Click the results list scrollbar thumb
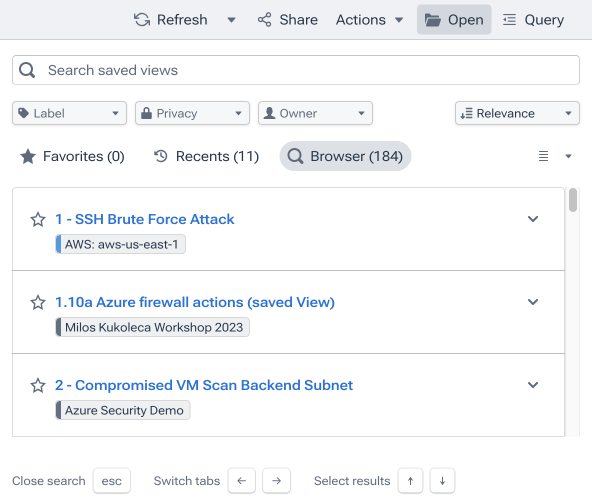Viewport: 592px width, 504px height. pos(573,200)
